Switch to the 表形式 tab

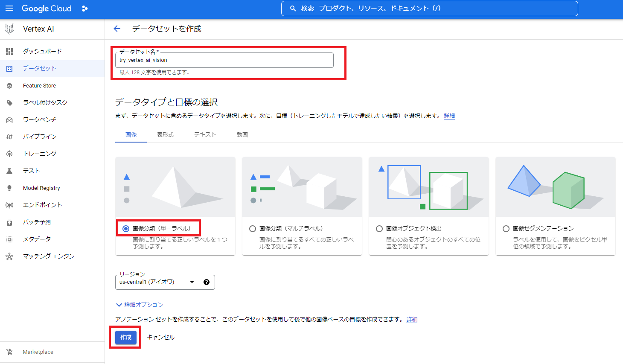[x=165, y=134]
